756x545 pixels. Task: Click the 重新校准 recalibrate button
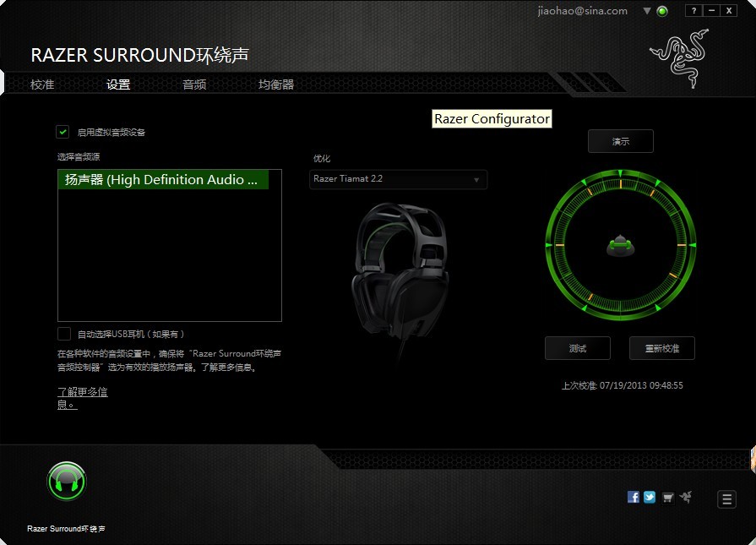[x=662, y=348]
